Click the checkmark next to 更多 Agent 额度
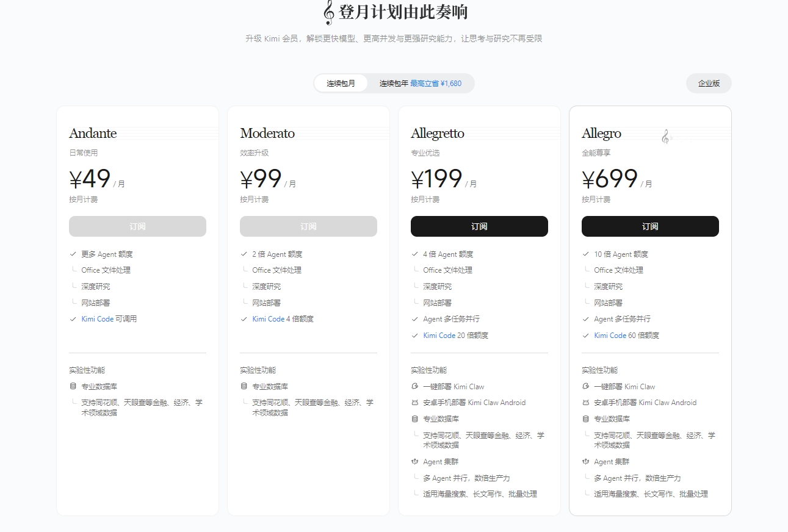Viewport: 788px width, 532px height. coord(73,254)
